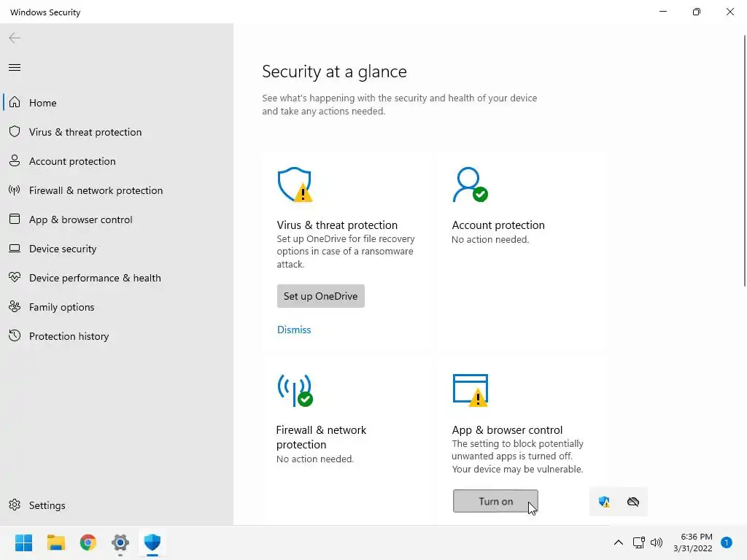Click the shield icon beside Virus & threat protection
Image resolution: width=747 pixels, height=560 pixels.
(x=15, y=131)
